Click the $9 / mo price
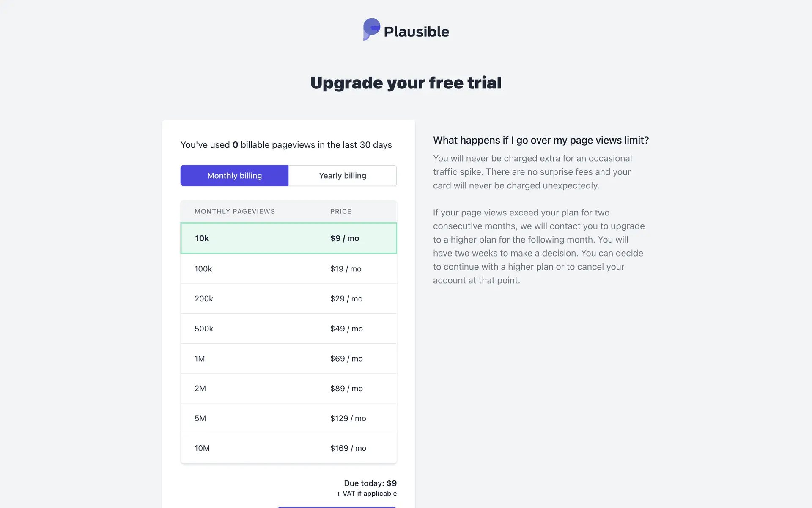Image resolution: width=812 pixels, height=508 pixels. [x=345, y=238]
